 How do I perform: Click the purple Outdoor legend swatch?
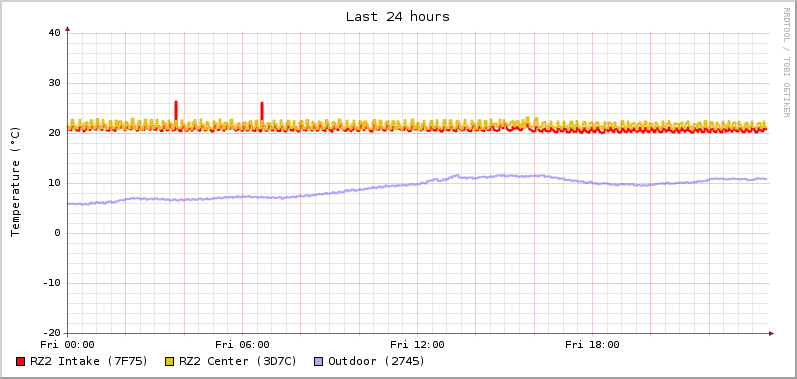click(x=319, y=362)
